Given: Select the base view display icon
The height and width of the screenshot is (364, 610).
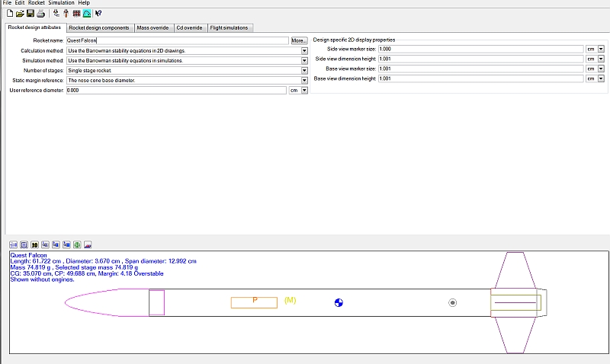Looking at the screenshot, I should 24,244.
